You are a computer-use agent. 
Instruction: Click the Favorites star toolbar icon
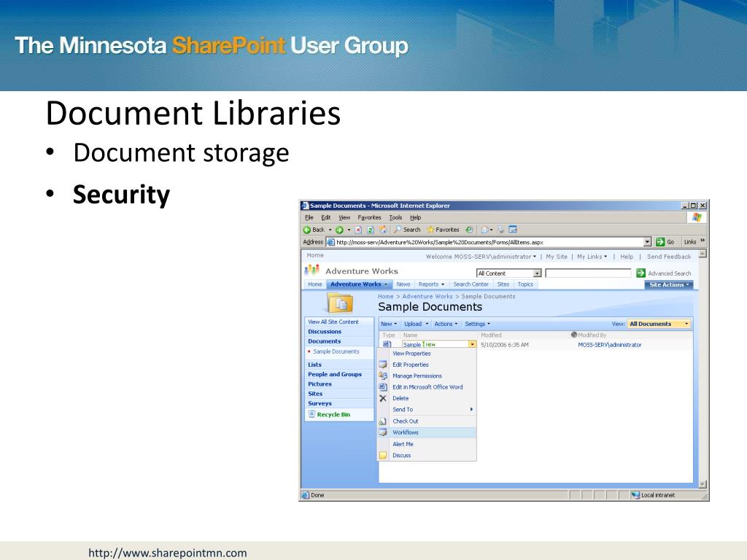tap(430, 230)
